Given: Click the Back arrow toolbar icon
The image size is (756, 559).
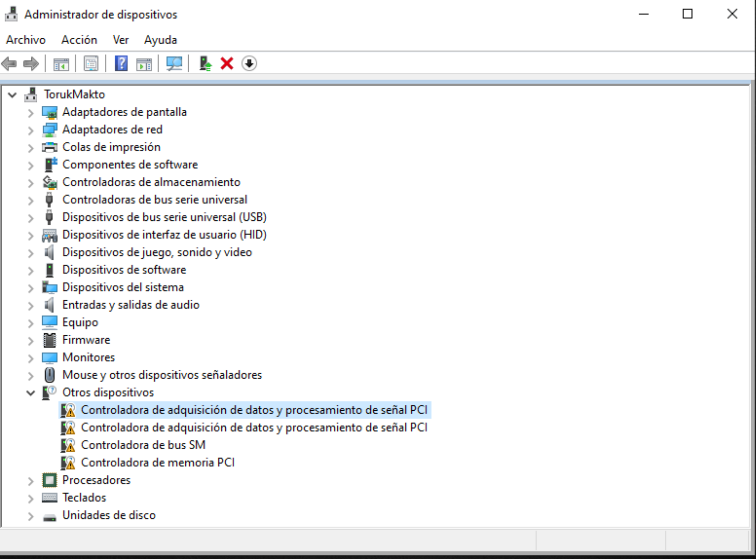Looking at the screenshot, I should [9, 64].
